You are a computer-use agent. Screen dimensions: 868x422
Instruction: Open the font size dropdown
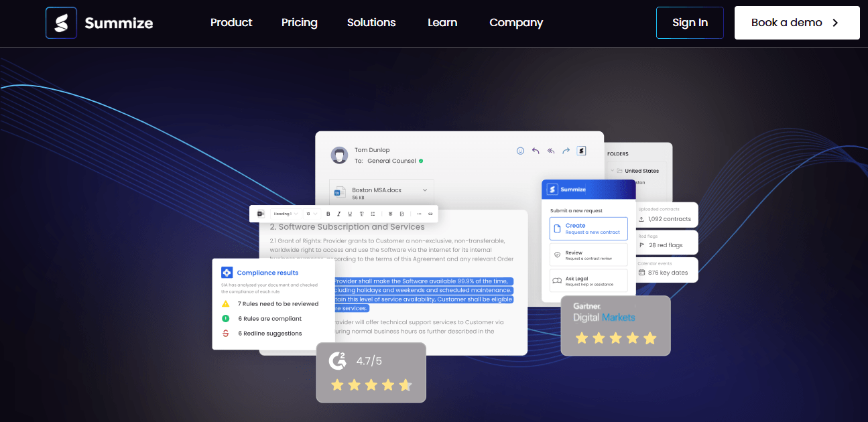pyautogui.click(x=312, y=214)
